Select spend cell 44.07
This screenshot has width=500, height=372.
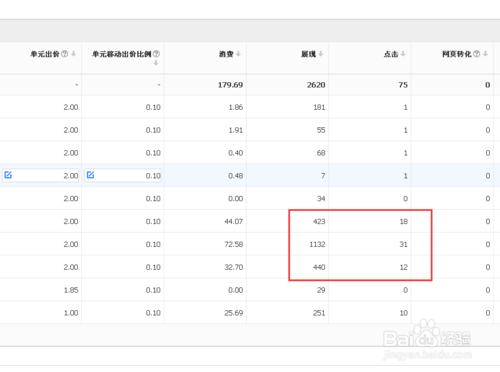[x=234, y=221]
